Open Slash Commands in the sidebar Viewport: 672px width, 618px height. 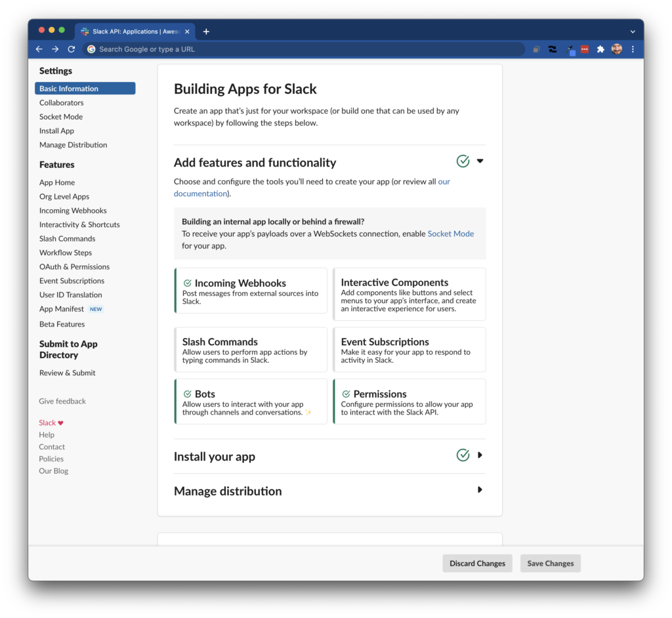pos(68,239)
